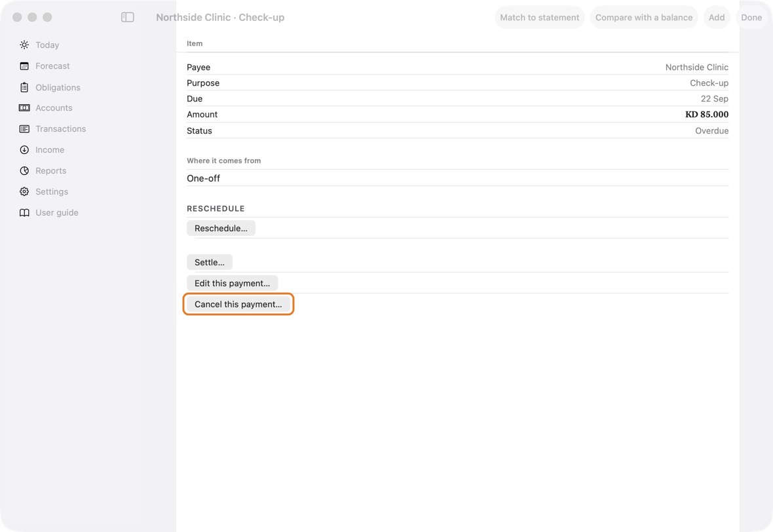Click the Due field label
The width and height of the screenshot is (773, 532).
pos(195,99)
